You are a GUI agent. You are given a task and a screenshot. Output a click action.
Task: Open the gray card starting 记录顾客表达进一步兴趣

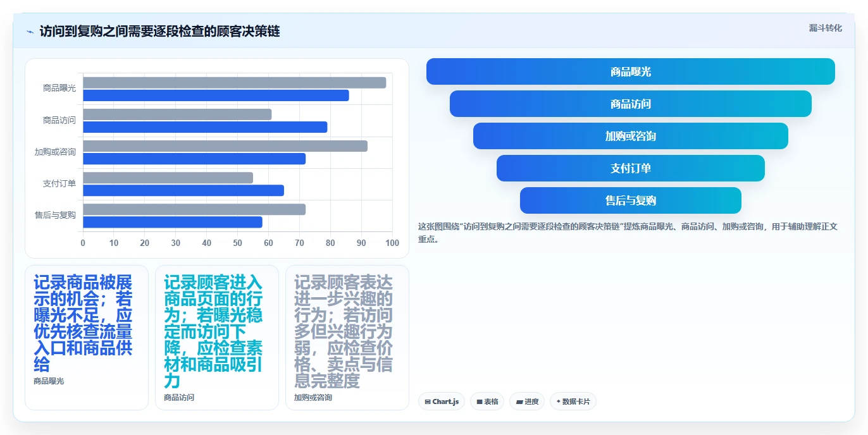pyautogui.click(x=347, y=338)
